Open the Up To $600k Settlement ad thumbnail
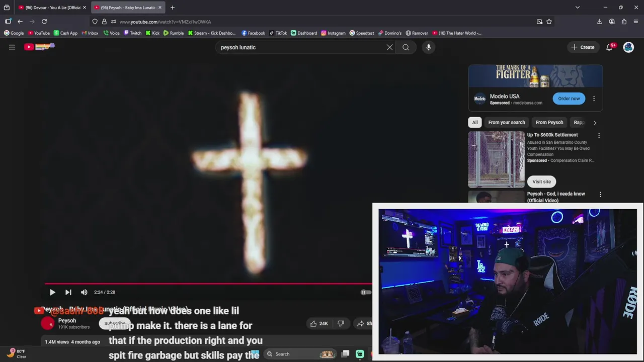Screen dimensions: 644x362 pos(496,159)
